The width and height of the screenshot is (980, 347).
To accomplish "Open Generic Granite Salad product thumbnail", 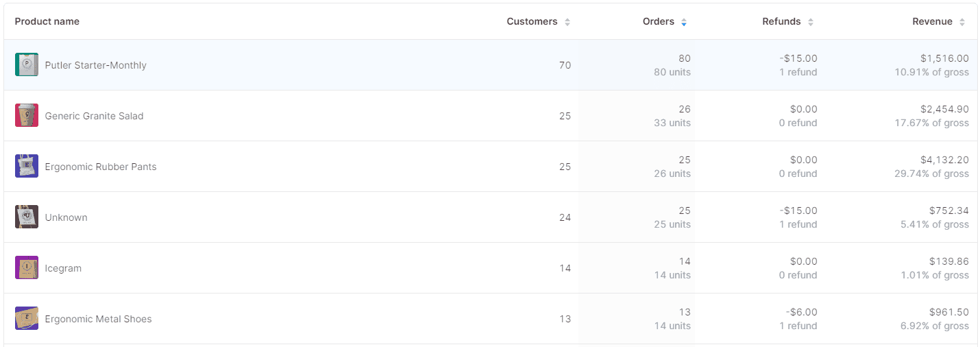I will [27, 115].
